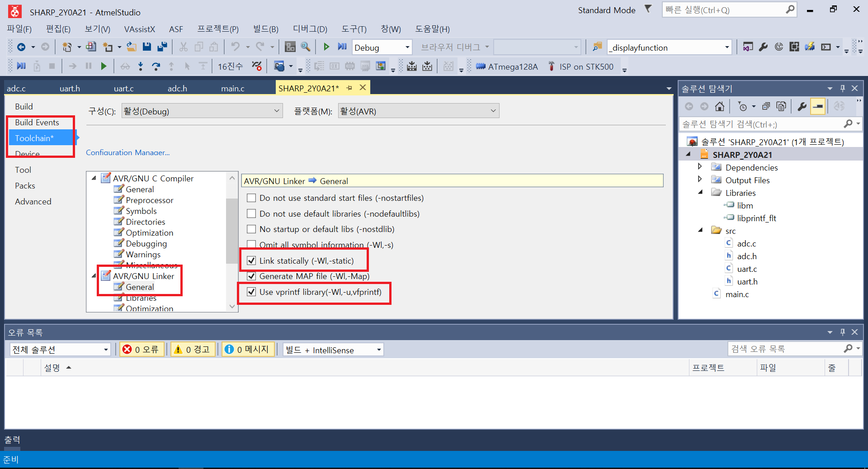This screenshot has height=469, width=868.
Task: Expand the Dependencies node in Solution Explorer
Action: point(700,167)
